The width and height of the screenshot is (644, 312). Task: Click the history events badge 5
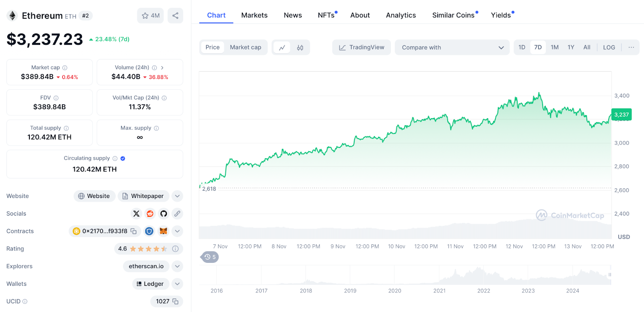pos(210,257)
